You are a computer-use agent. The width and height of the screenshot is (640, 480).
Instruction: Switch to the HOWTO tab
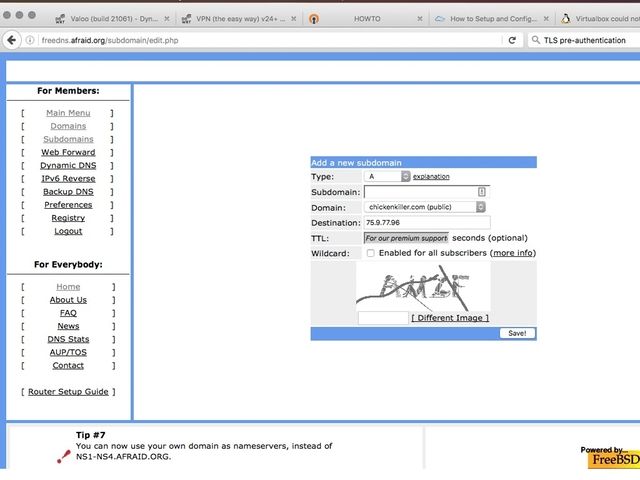click(x=365, y=19)
